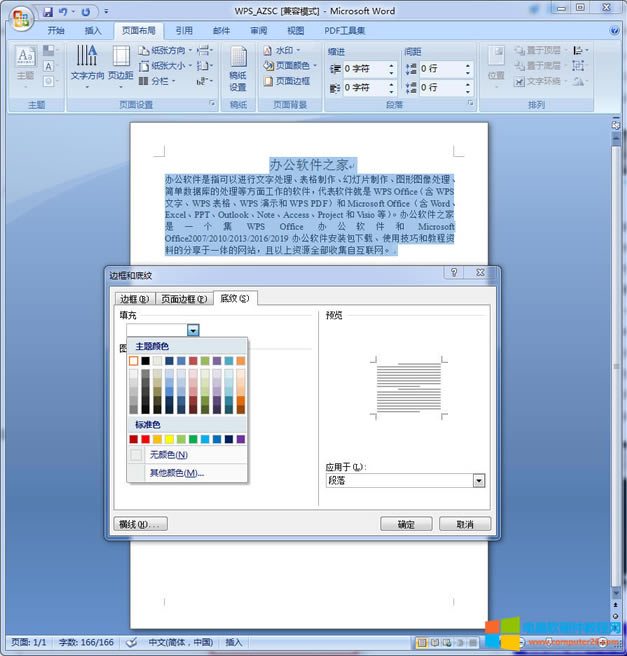The width and height of the screenshot is (627, 656).
Task: Open Text Wrapping (文字环绕) options
Action: (x=540, y=81)
